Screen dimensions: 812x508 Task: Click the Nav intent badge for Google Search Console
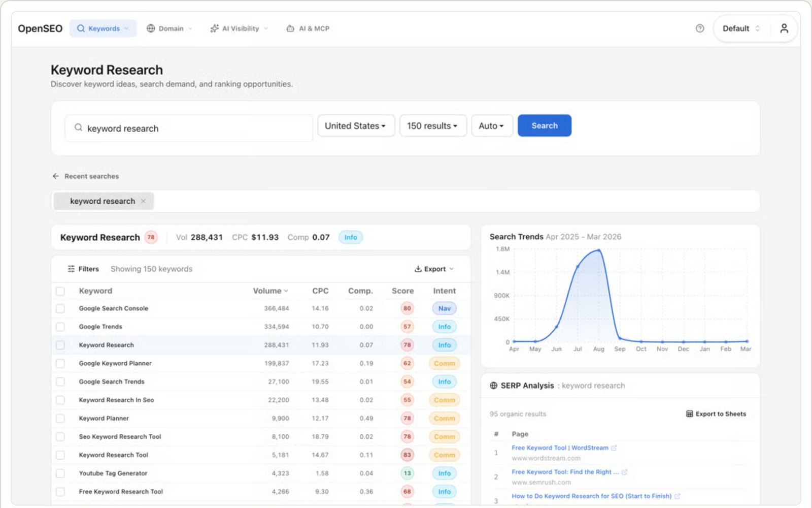pyautogui.click(x=445, y=308)
